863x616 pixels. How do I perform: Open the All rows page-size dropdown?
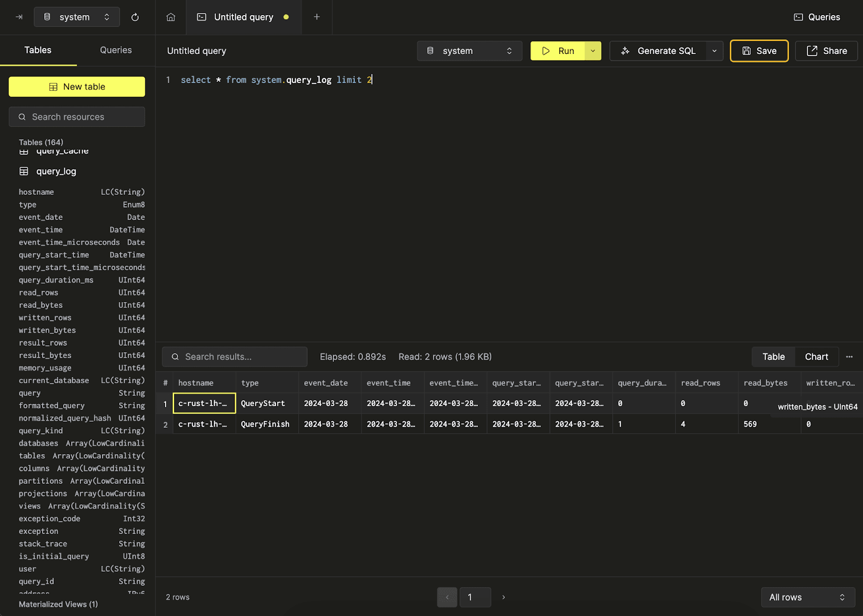(x=807, y=597)
